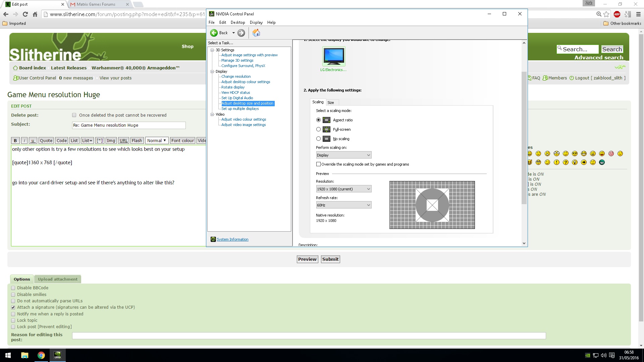Open Change resolution task link

point(236,76)
